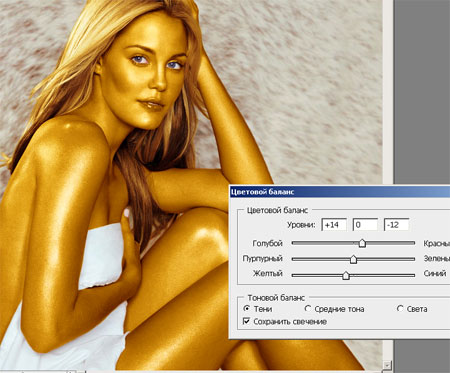Screen dimensions: 450x373
Task: Click the first Уровни field showing +14
Action: (334, 225)
